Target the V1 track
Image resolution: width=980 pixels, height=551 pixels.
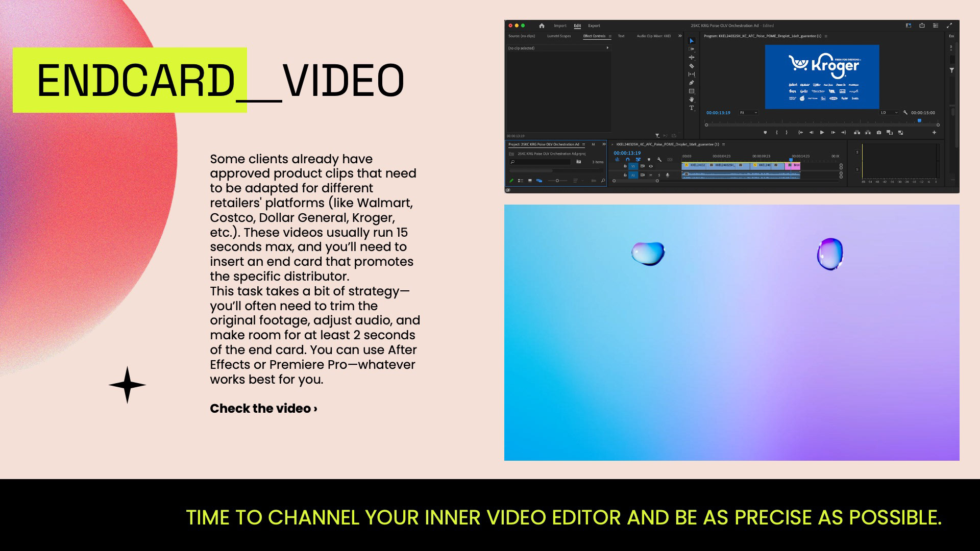click(x=633, y=166)
